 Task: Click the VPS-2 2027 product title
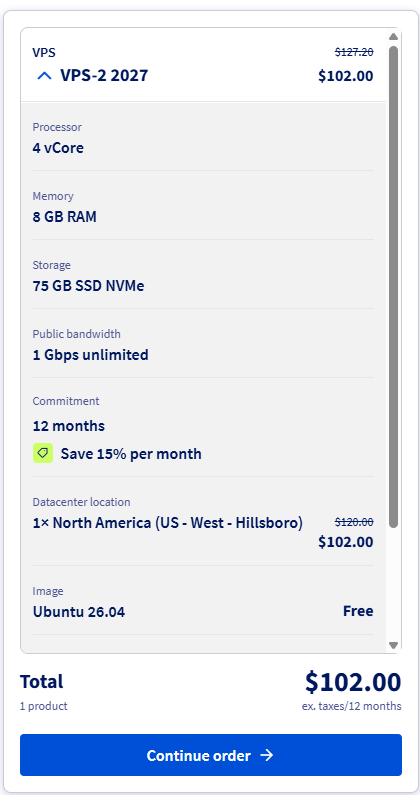click(104, 76)
